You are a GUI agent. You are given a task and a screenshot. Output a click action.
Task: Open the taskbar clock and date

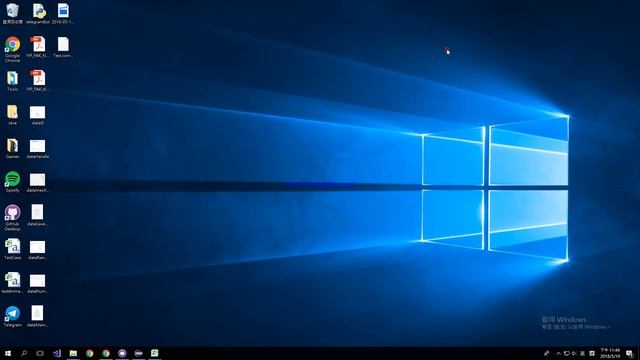tap(610, 353)
